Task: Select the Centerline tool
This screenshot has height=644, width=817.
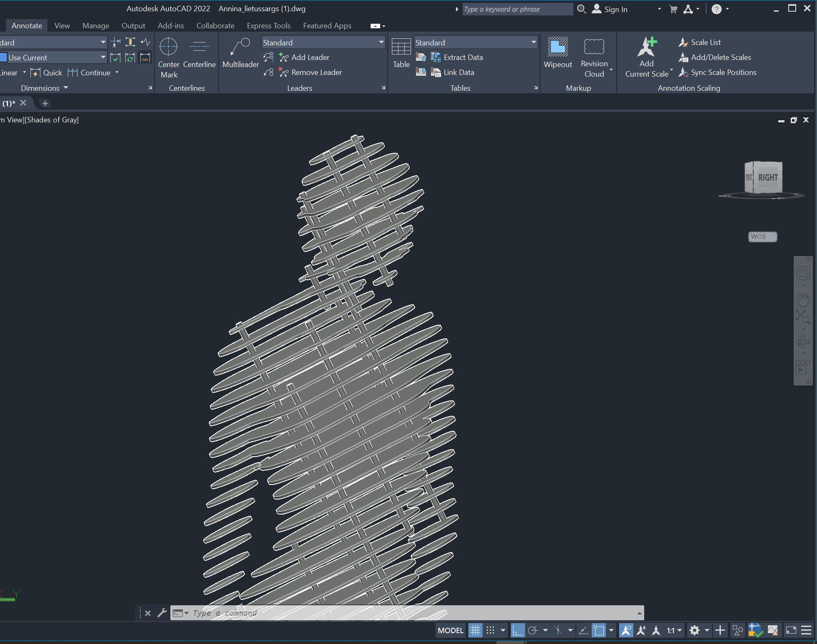Action: (199, 52)
